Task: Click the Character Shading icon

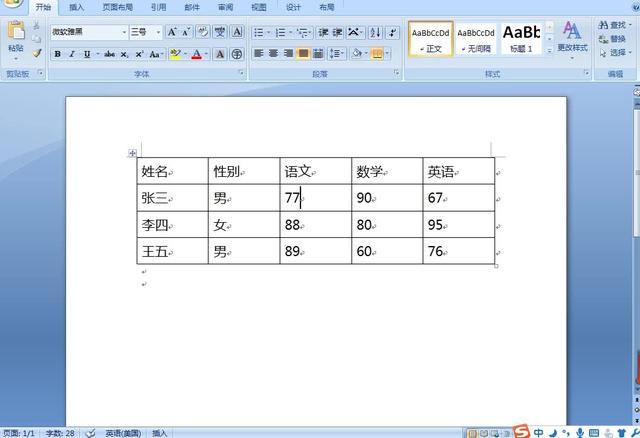Action: point(220,54)
